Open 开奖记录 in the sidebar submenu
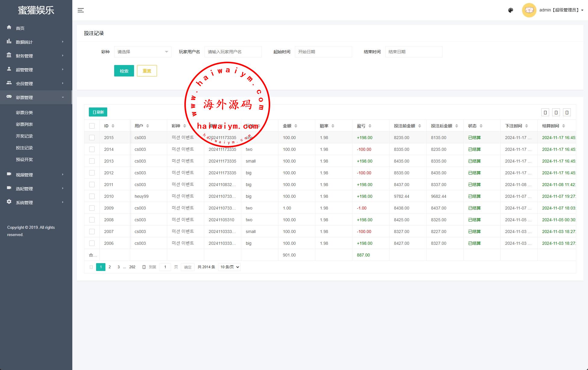Screen dimensions: 588x370 tap(24, 136)
